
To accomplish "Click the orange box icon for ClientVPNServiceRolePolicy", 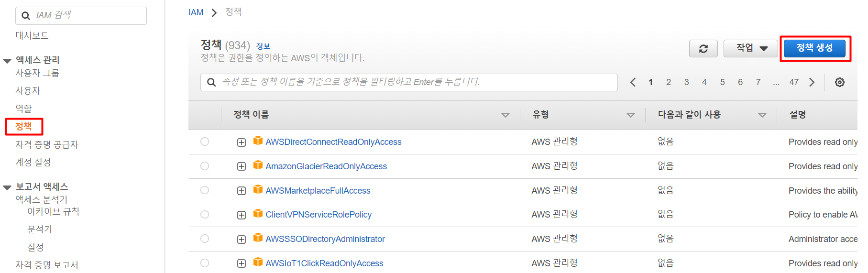I will coord(258,213).
